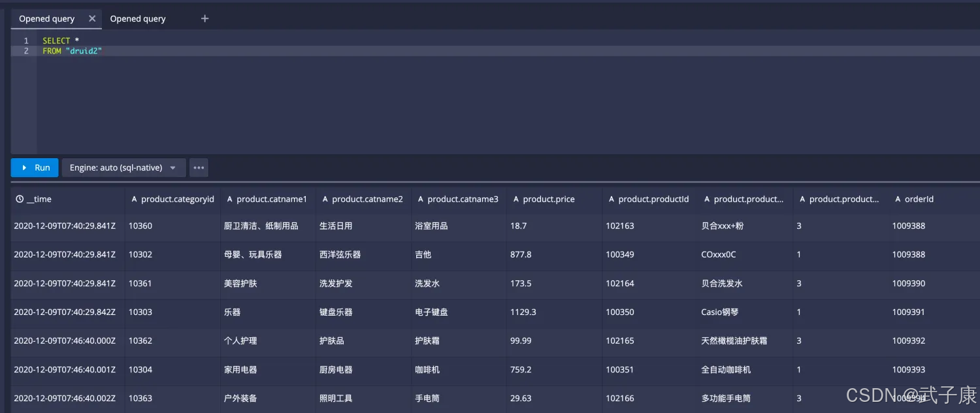Select the Casio钢琴 product name cell
Image resolution: width=980 pixels, height=413 pixels.
(719, 312)
